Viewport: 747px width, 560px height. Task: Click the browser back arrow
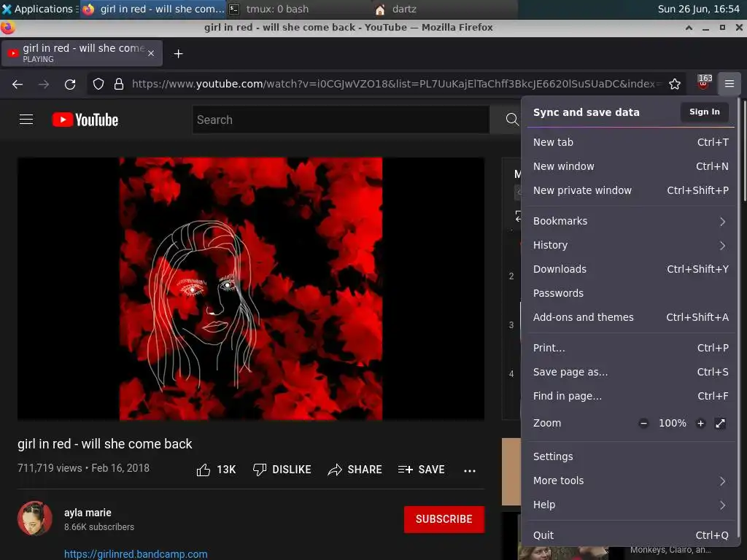tap(18, 85)
